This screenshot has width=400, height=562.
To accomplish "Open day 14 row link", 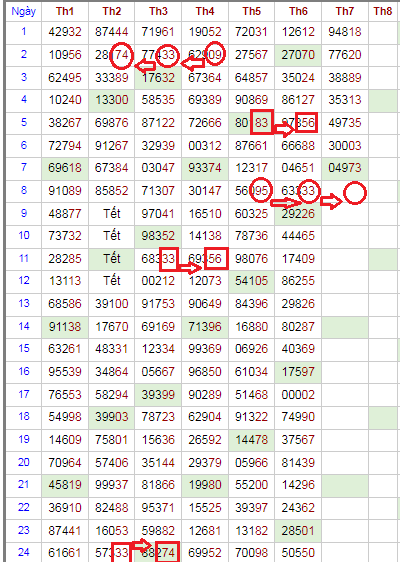I will (x=24, y=326).
